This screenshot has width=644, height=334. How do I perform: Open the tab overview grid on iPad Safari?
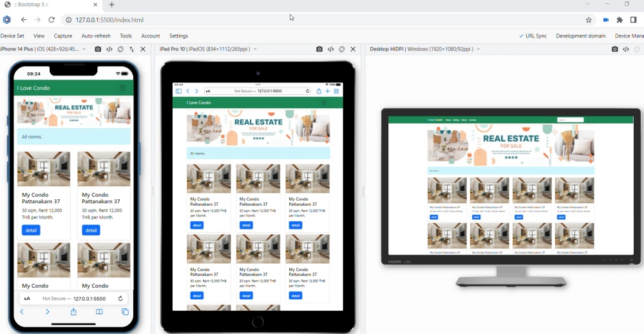336,92
